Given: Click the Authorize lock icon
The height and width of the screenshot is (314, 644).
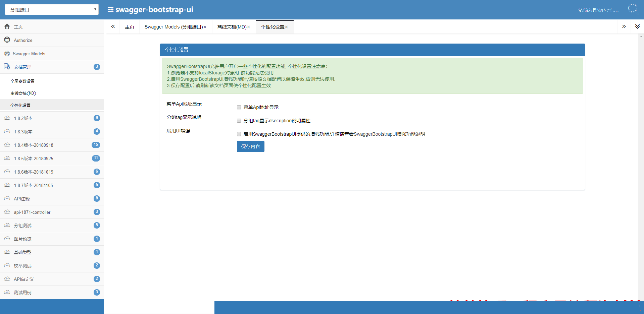Looking at the screenshot, I should point(7,40).
